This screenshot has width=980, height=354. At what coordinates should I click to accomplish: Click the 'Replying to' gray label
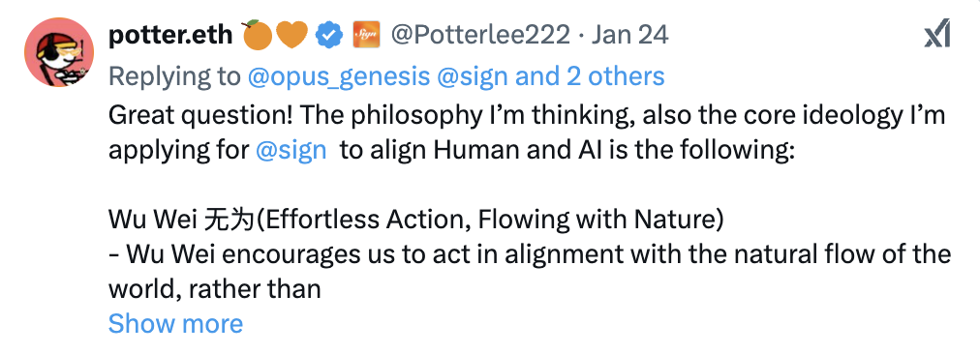[174, 77]
